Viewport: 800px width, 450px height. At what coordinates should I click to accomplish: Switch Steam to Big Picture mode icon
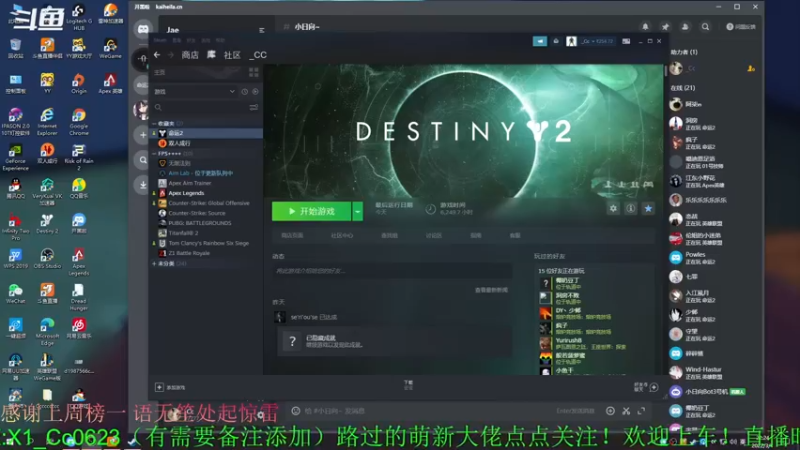click(626, 41)
